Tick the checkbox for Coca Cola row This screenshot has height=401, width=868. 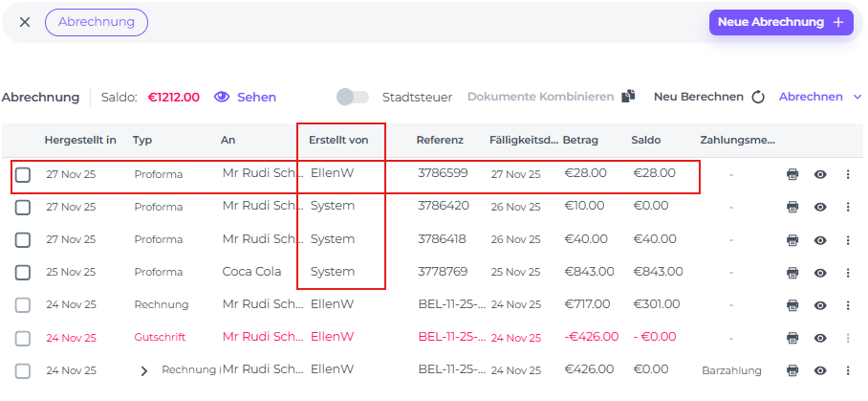[23, 273]
